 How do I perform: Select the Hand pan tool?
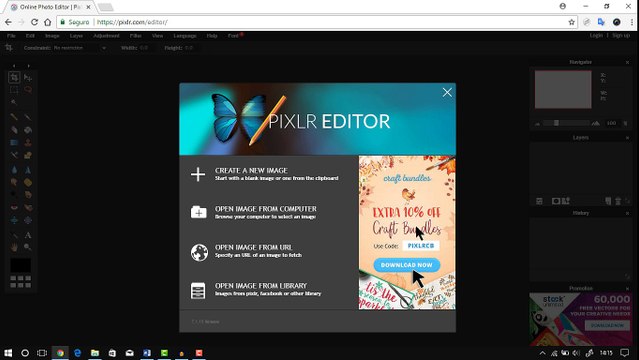tap(14, 247)
